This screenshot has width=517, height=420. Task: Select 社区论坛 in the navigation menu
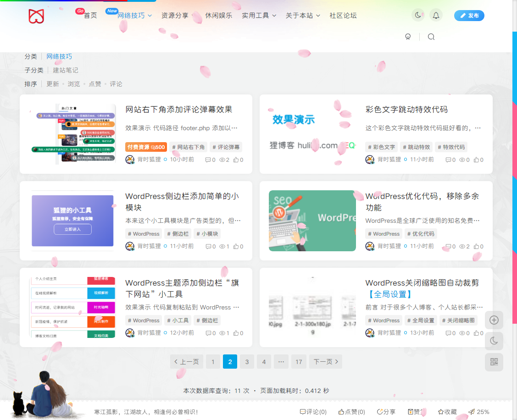click(343, 15)
